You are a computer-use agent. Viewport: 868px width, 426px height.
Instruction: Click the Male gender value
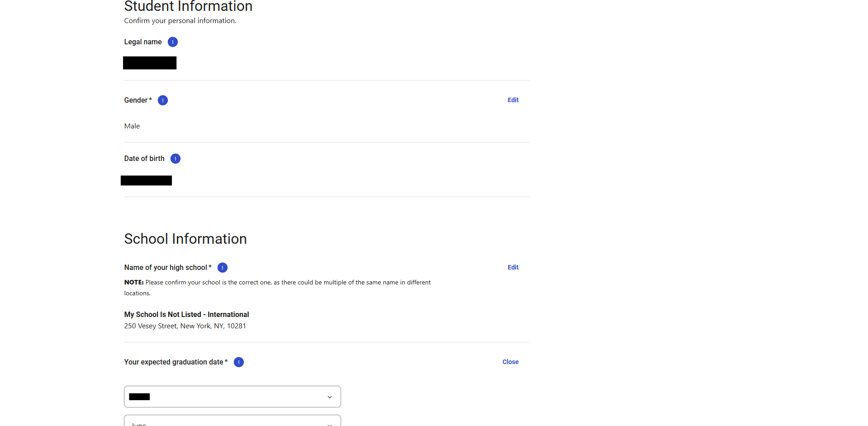[132, 126]
